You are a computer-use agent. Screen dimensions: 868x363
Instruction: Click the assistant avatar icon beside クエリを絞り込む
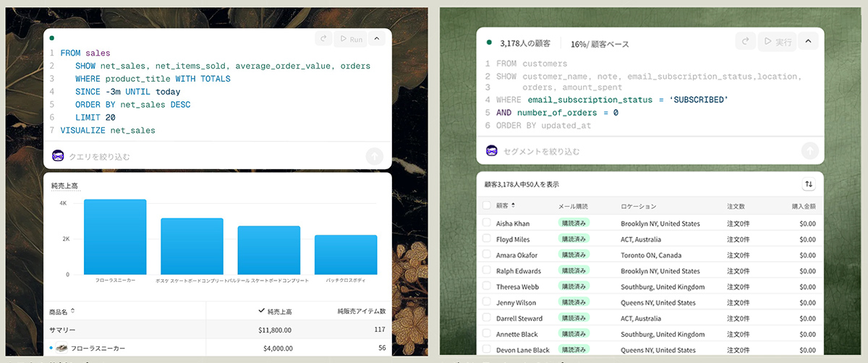(58, 155)
